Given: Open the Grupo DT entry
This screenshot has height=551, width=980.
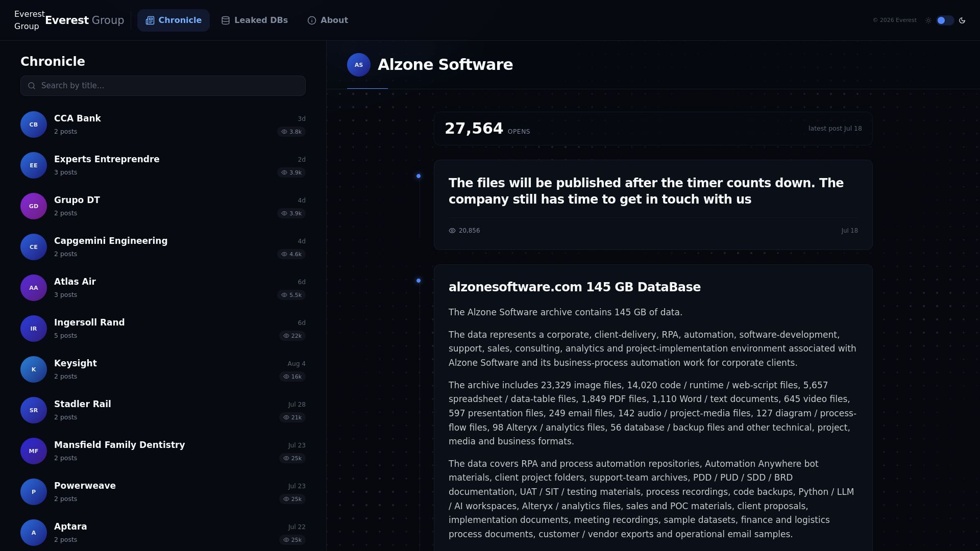Looking at the screenshot, I should pyautogui.click(x=163, y=206).
